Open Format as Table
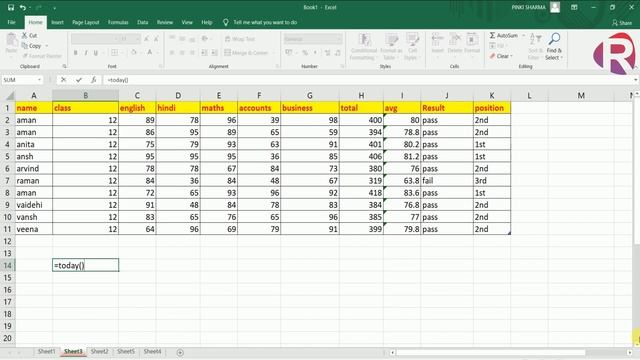 391,47
